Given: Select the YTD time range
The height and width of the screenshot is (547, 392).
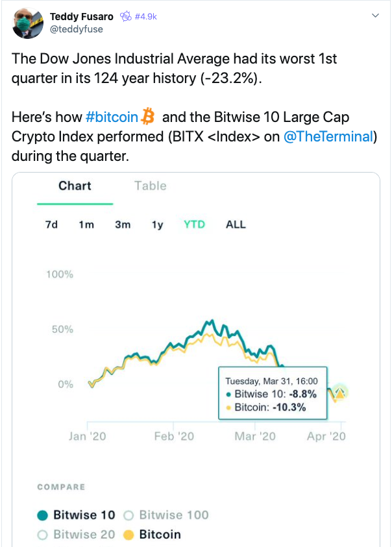Looking at the screenshot, I should point(195,225).
